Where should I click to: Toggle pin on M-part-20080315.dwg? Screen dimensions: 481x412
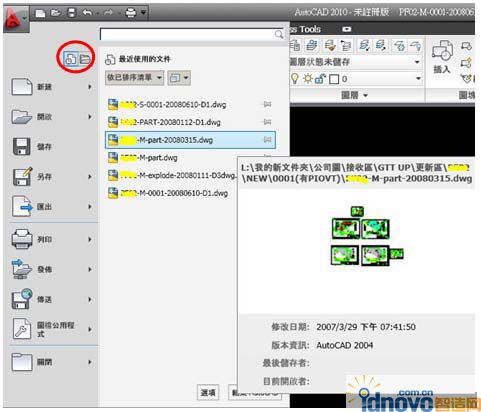pos(267,140)
